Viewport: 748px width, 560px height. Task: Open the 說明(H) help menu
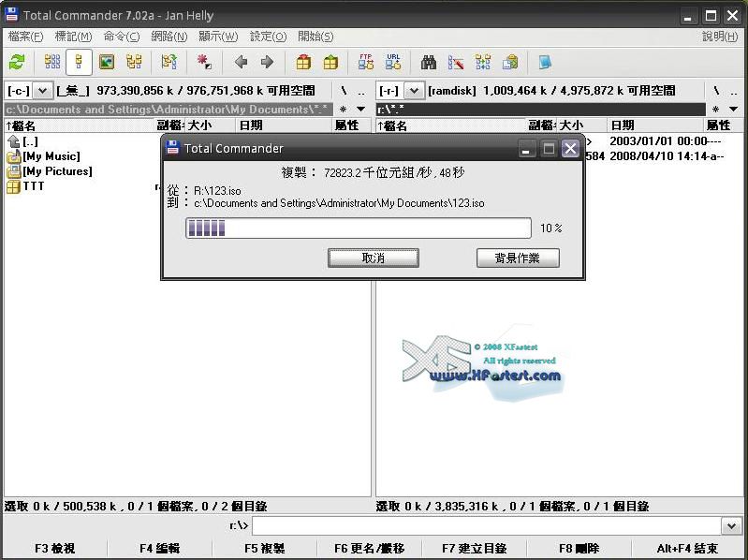pos(720,37)
